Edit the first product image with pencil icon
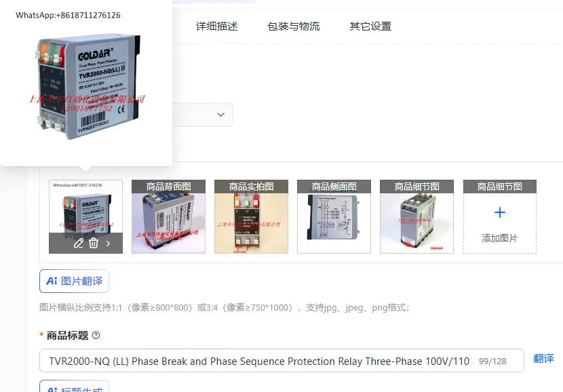563x392 pixels. pyautogui.click(x=79, y=243)
